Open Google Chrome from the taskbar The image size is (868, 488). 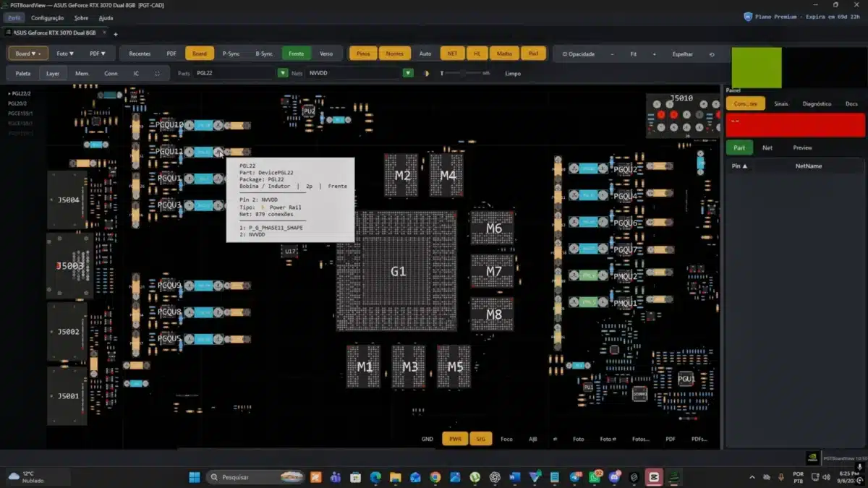click(435, 476)
